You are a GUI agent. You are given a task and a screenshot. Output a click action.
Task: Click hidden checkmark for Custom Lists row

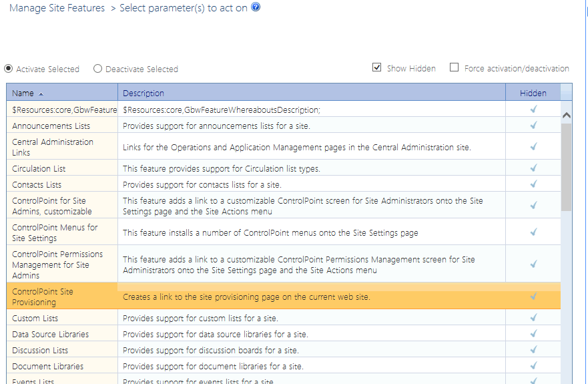click(533, 318)
